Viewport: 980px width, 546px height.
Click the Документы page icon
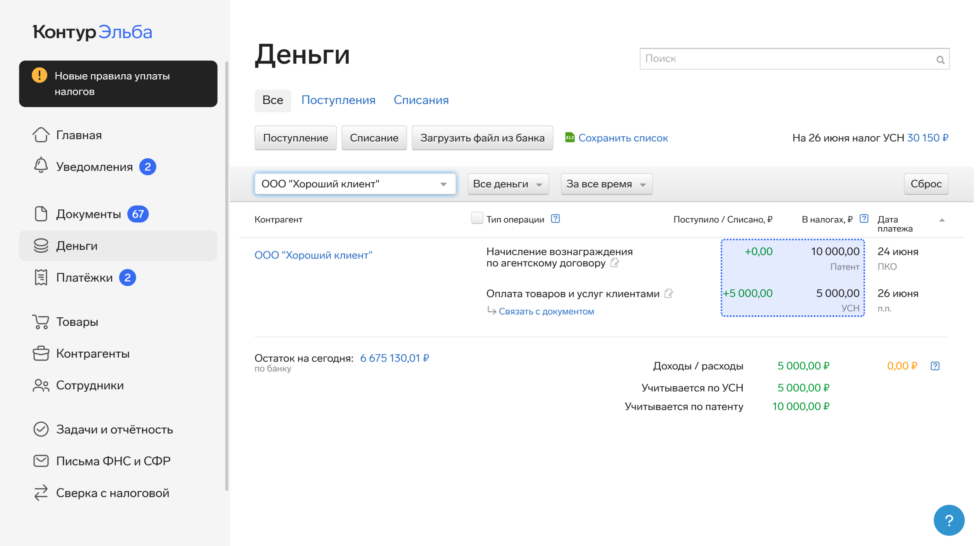tap(41, 214)
